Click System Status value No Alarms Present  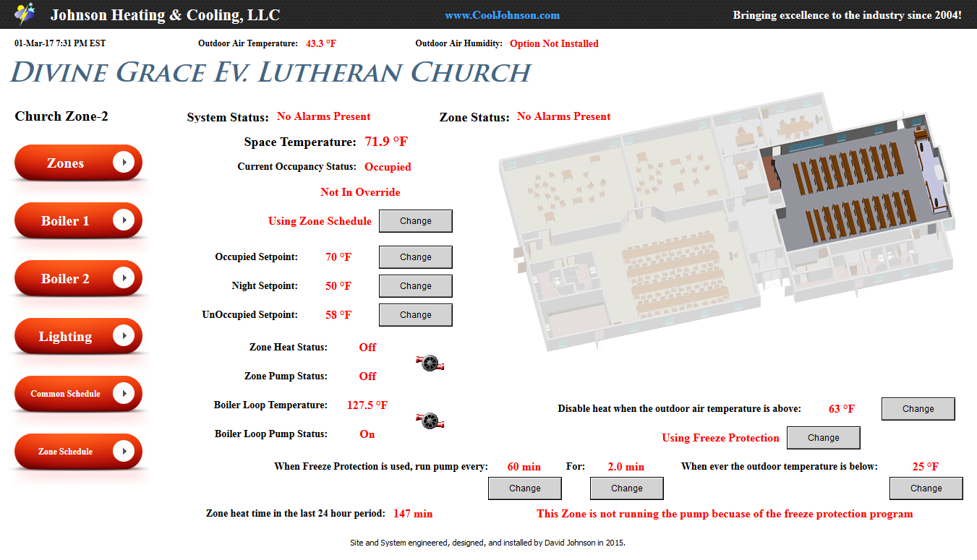pyautogui.click(x=324, y=116)
